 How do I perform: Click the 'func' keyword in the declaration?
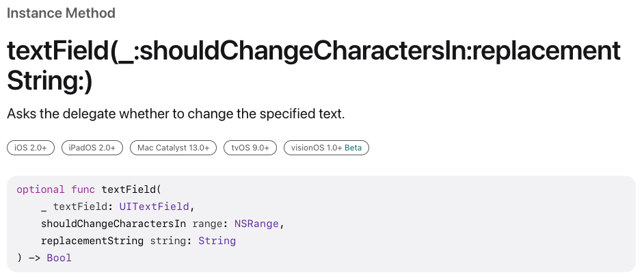coord(83,189)
